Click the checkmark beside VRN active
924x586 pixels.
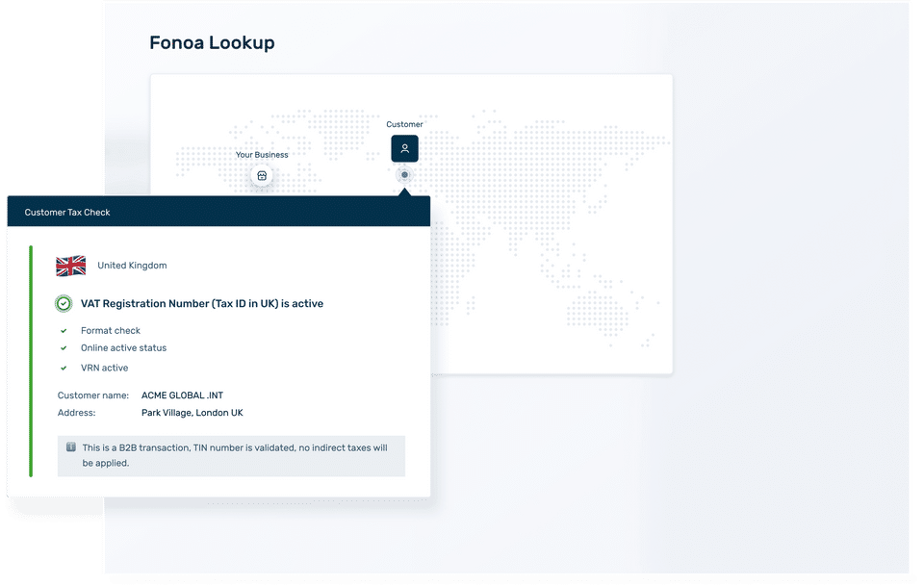tap(64, 369)
